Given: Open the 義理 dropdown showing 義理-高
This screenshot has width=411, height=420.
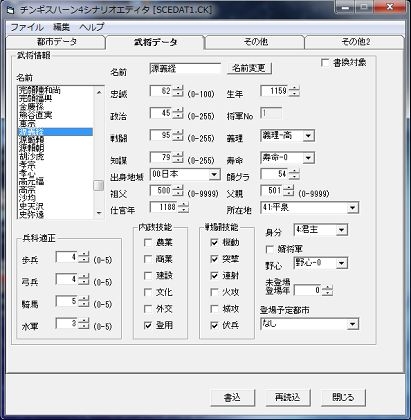Looking at the screenshot, I should tap(308, 136).
